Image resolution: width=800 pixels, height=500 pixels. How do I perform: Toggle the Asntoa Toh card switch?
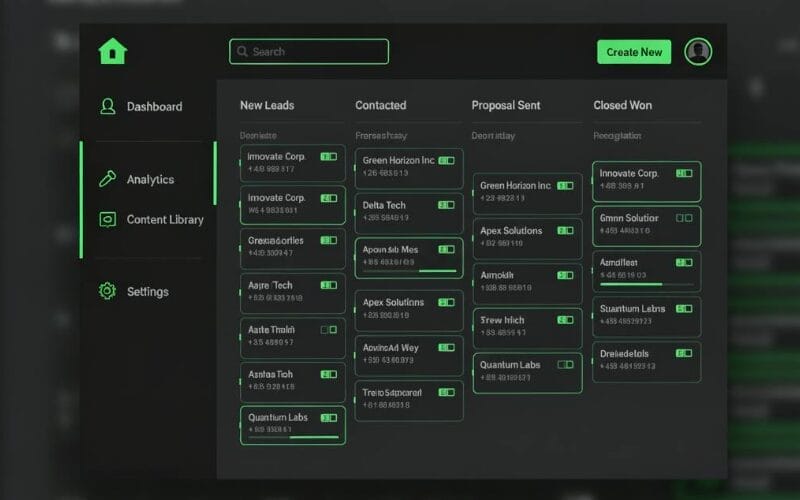(x=329, y=374)
